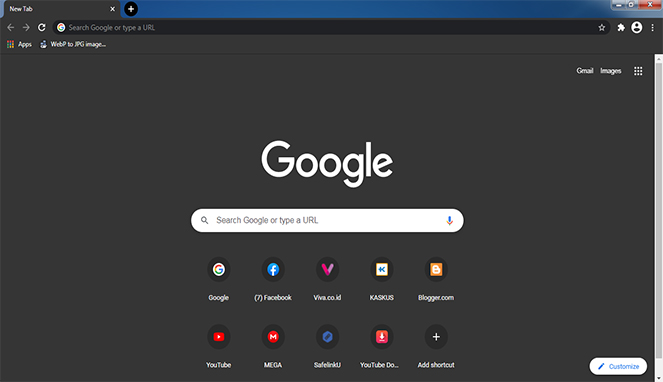Open the profile avatar menu
This screenshot has width=663, height=382.
[x=636, y=27]
